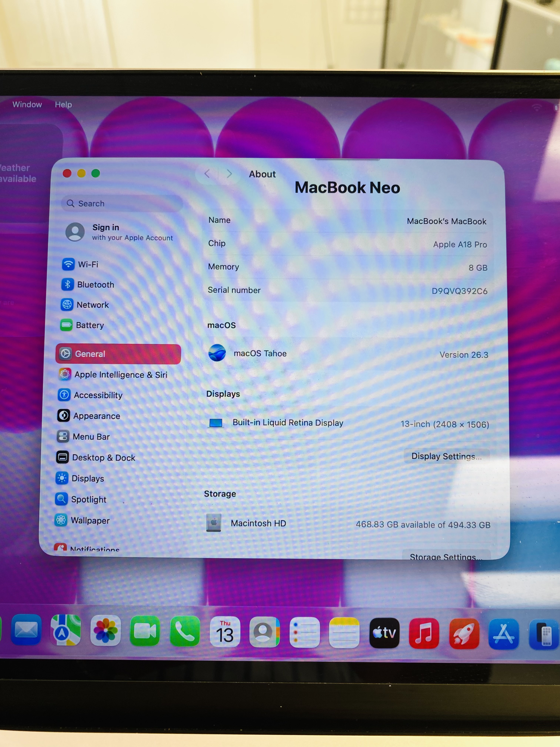Click the red rocket icon in Dock
Screen dimensions: 560x747
464,634
